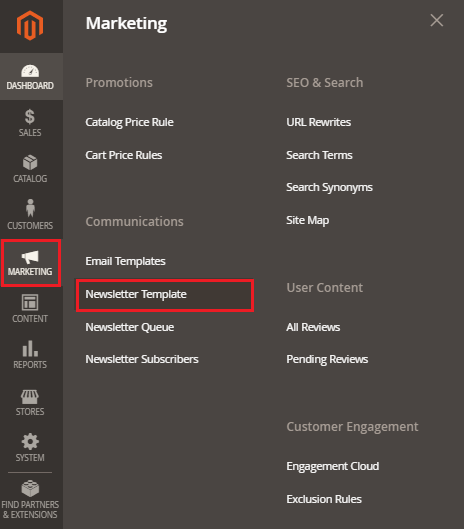
Task: Select the Stores storefront icon
Action: tap(30, 397)
